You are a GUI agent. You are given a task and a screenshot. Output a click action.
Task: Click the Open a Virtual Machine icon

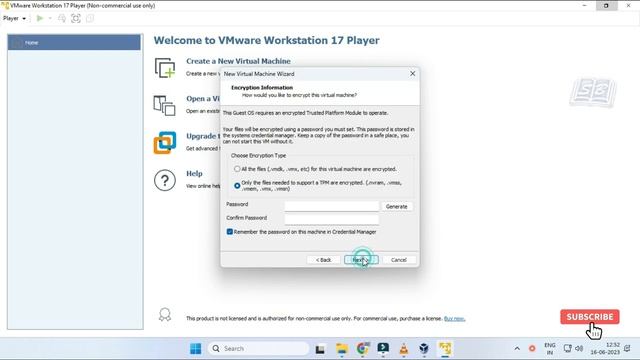[164, 105]
